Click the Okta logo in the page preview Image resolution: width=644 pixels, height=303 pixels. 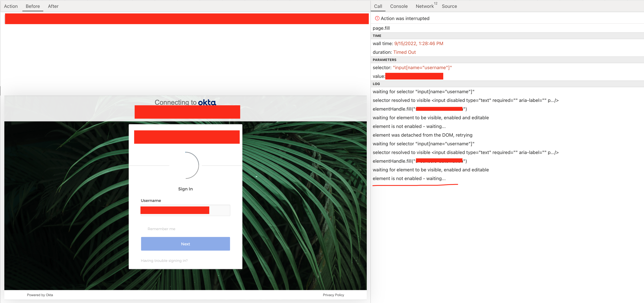[206, 102]
